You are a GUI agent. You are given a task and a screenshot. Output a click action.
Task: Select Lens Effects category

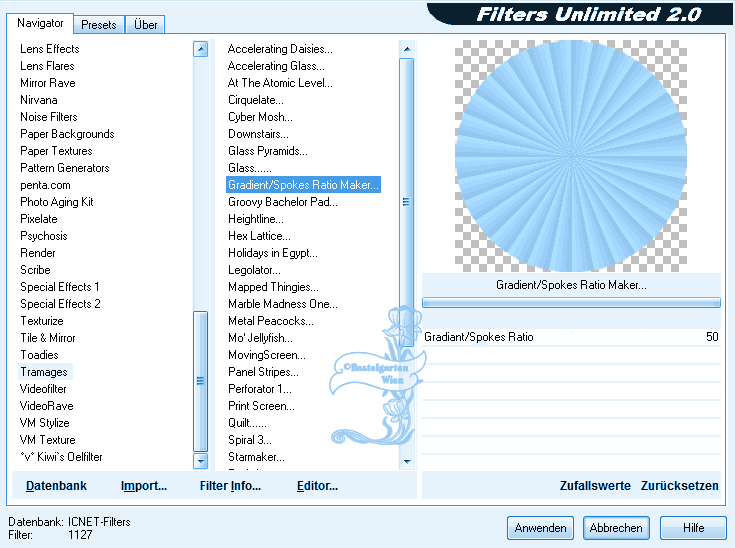[50, 49]
